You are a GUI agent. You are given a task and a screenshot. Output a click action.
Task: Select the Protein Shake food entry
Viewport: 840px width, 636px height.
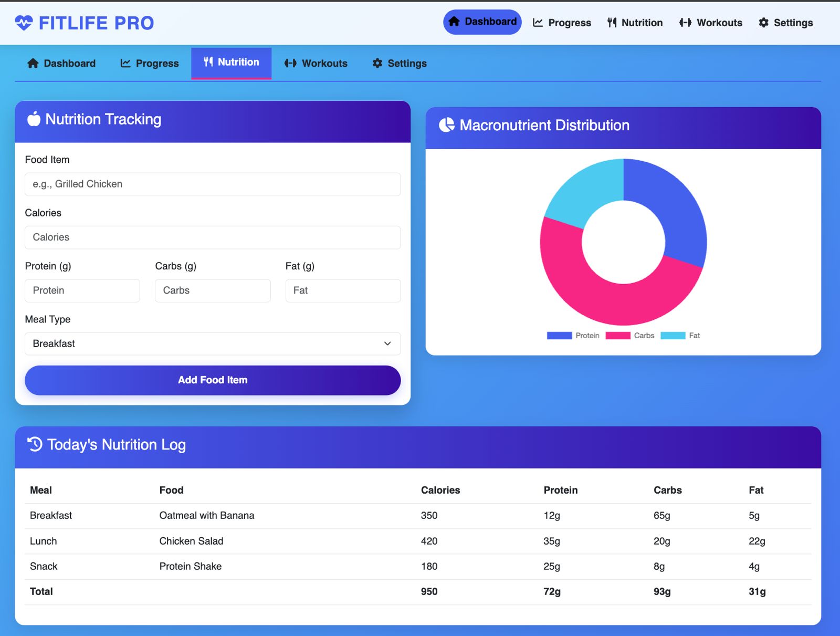click(x=191, y=566)
